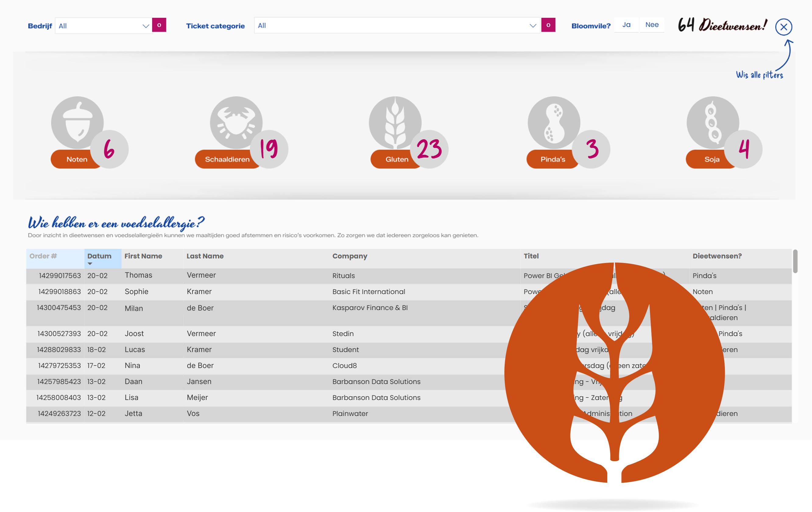Select order number 14249263723

pos(59,414)
